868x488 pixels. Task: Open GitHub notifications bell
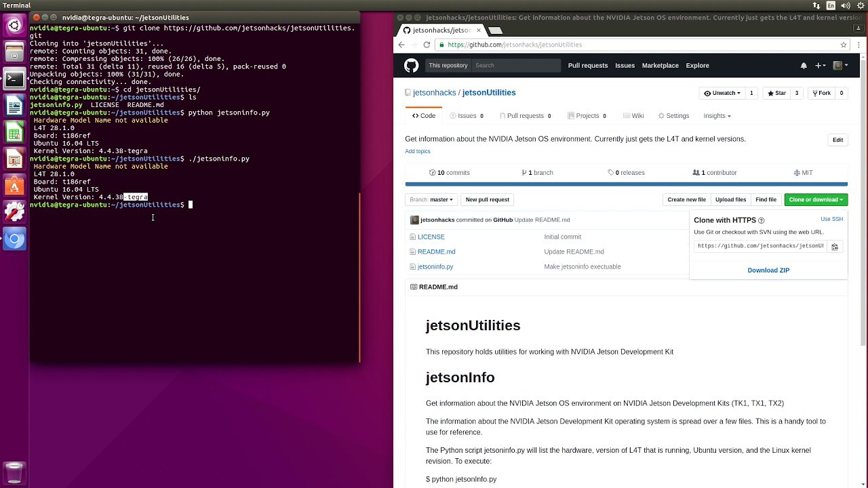[x=804, y=66]
